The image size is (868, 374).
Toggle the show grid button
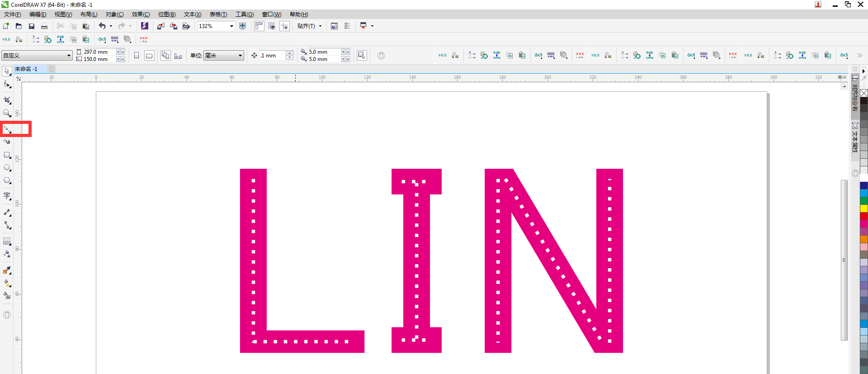tap(272, 26)
